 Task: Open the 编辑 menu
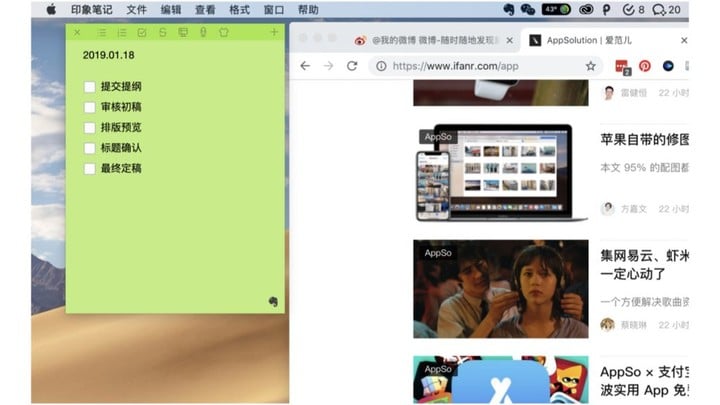click(171, 10)
